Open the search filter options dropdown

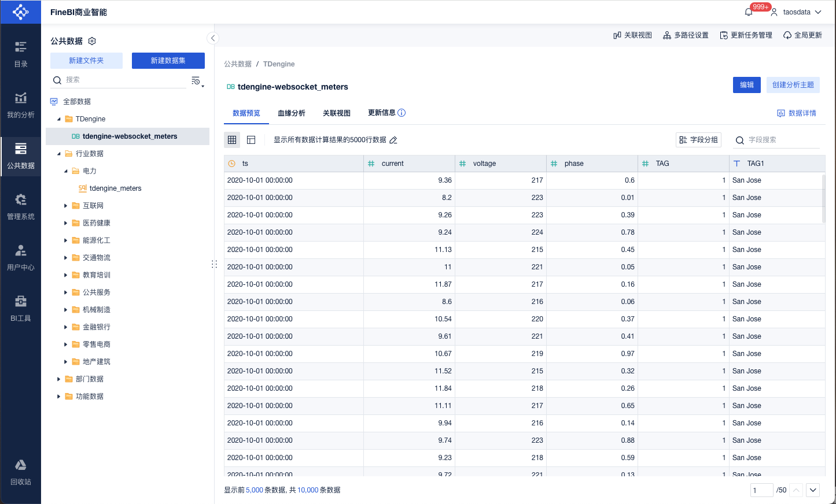[x=197, y=81]
